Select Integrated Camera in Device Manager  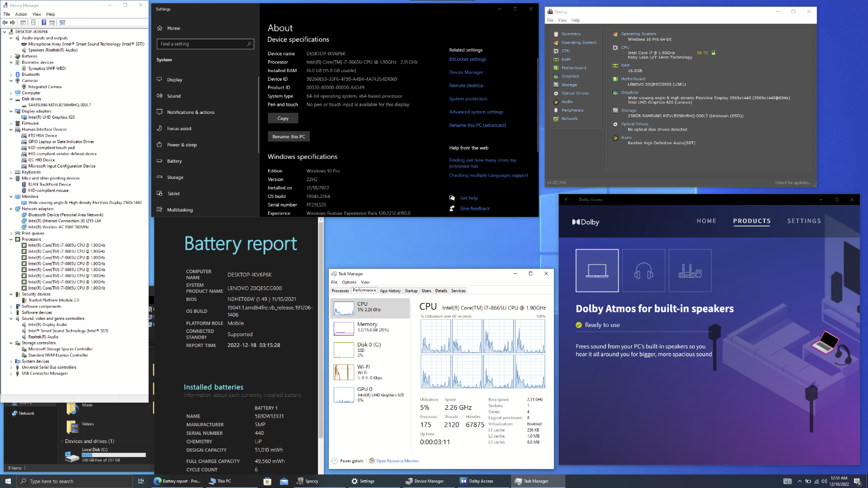44,87
